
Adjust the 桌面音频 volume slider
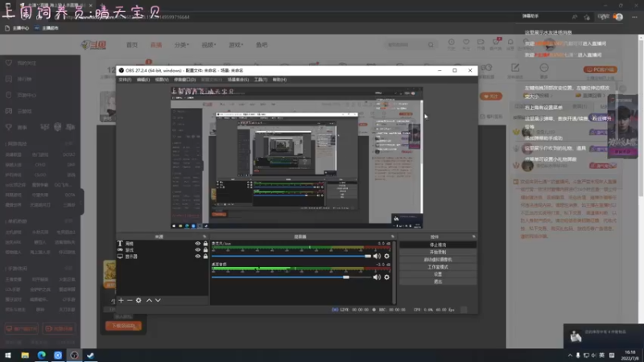tap(291, 277)
